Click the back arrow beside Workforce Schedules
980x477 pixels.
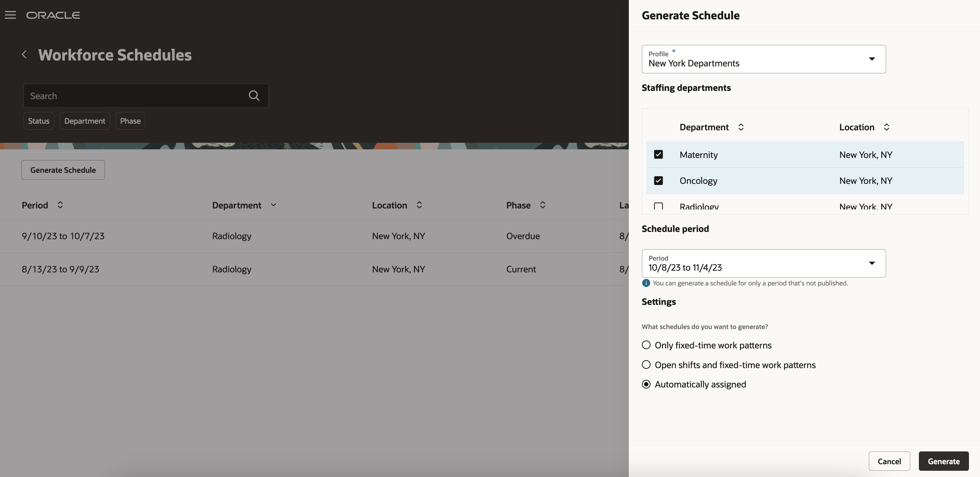pos(24,54)
